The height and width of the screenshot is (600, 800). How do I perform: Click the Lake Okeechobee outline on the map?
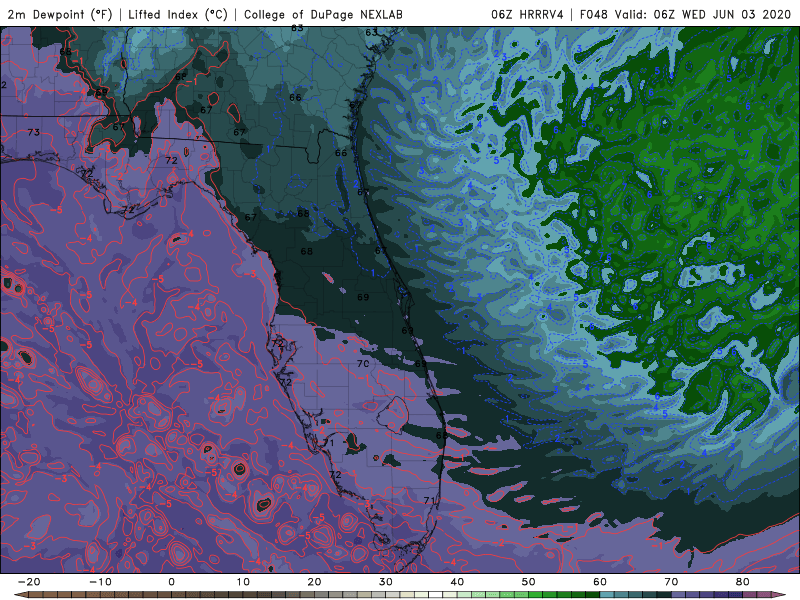coord(393,415)
